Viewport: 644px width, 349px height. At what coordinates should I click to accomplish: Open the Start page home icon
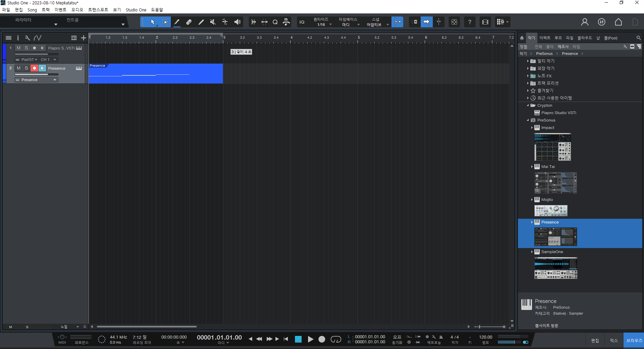[x=618, y=22]
